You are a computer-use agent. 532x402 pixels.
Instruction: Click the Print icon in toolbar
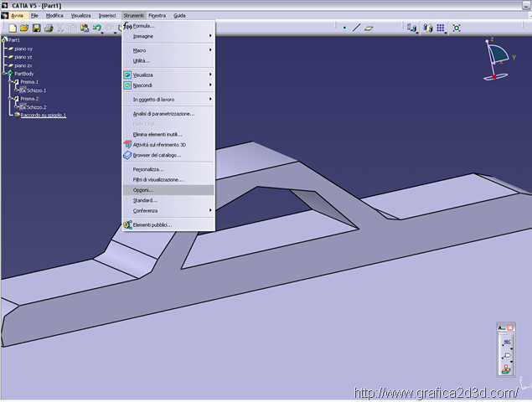coord(49,28)
